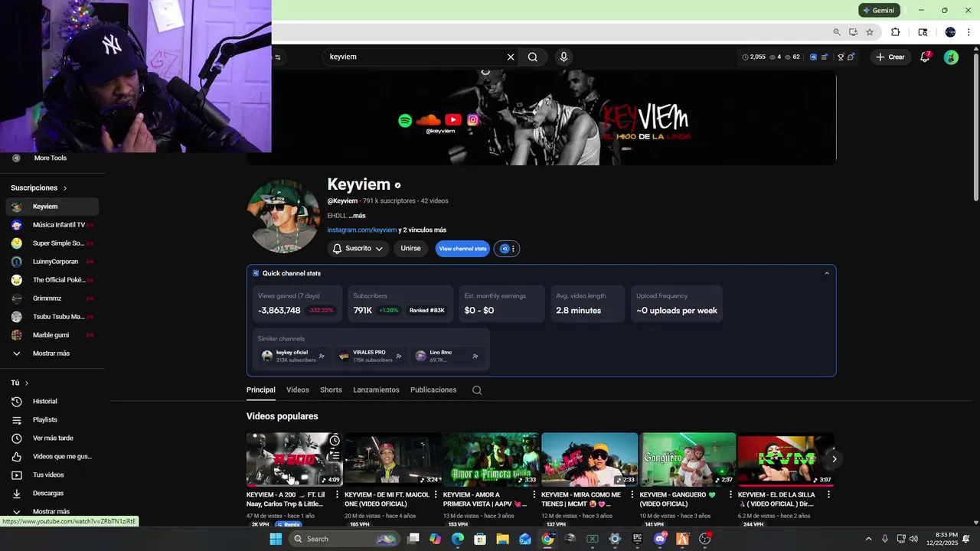
Task: Open File Explorer from taskbar
Action: point(502,539)
